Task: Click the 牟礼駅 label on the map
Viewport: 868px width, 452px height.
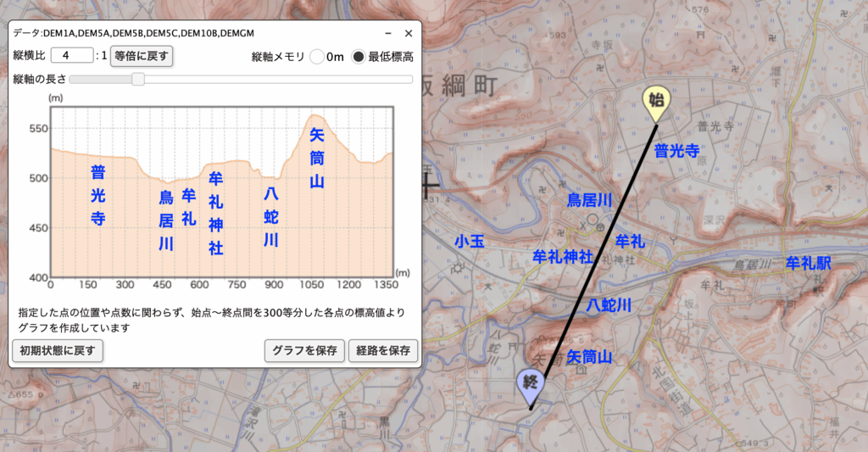Action: (x=808, y=262)
